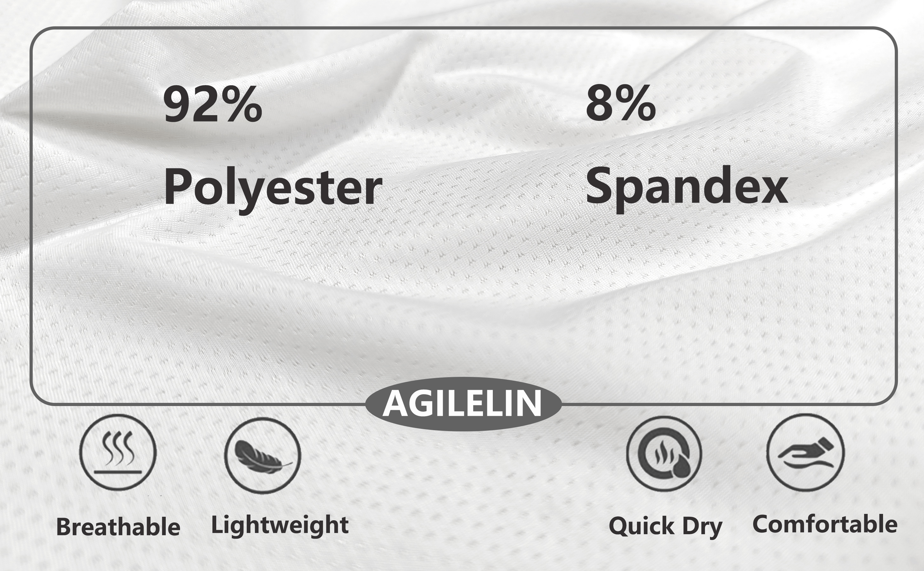Tap the Comfortable hand icon

point(806,452)
